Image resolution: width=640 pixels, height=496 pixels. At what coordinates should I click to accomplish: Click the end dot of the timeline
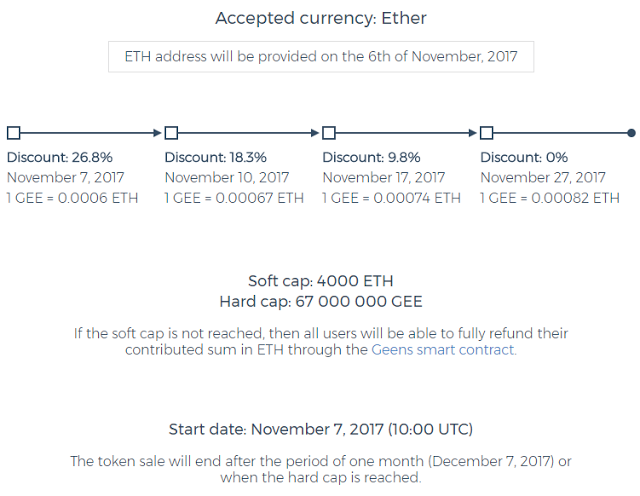tap(631, 132)
